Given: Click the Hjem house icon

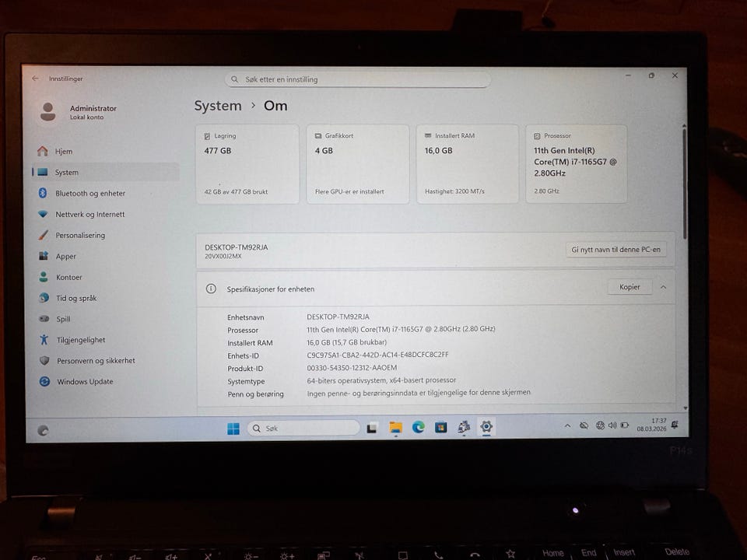Looking at the screenshot, I should pyautogui.click(x=42, y=151).
